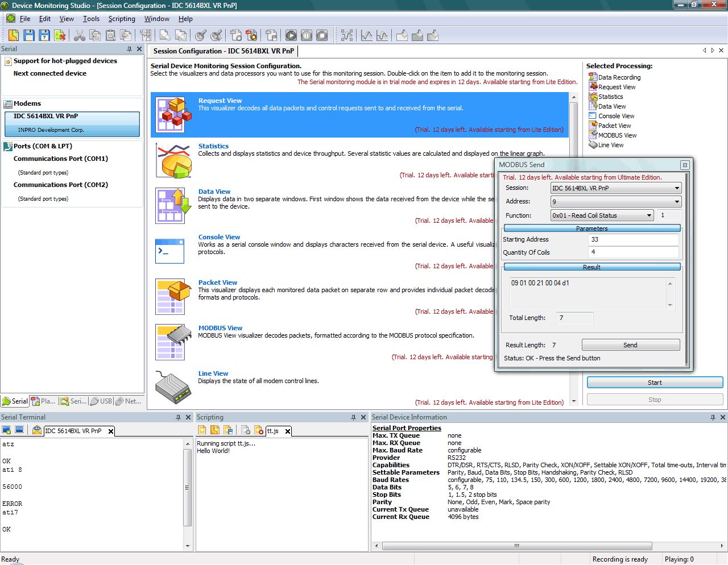Viewport: 728px width, 565px height.
Task: Close the IDC 5614BXL VR PnP terminal tab
Action: [111, 431]
